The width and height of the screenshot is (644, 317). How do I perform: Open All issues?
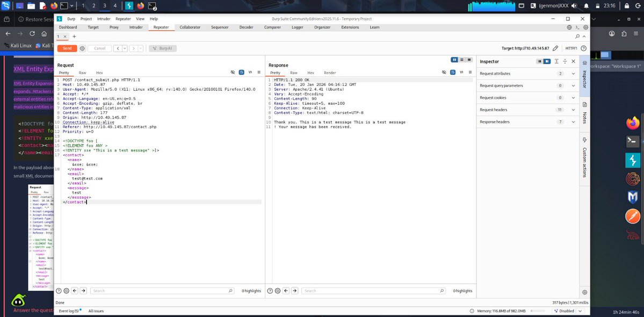pyautogui.click(x=96, y=311)
